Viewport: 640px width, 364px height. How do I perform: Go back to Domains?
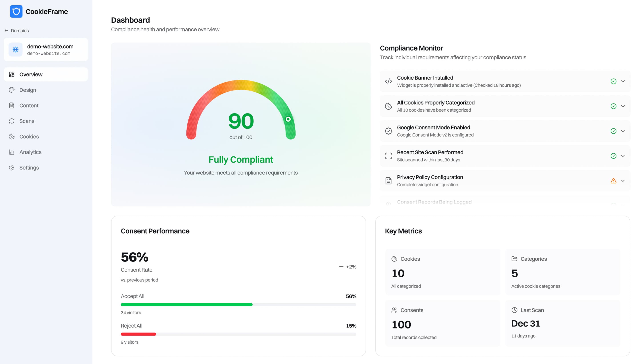[20, 30]
